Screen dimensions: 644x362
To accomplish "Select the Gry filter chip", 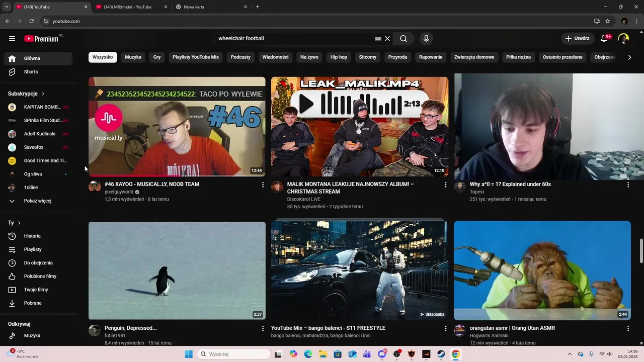I will click(157, 57).
